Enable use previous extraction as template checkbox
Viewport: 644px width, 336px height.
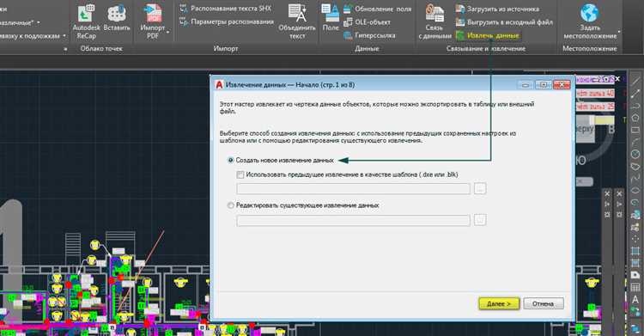coord(240,174)
